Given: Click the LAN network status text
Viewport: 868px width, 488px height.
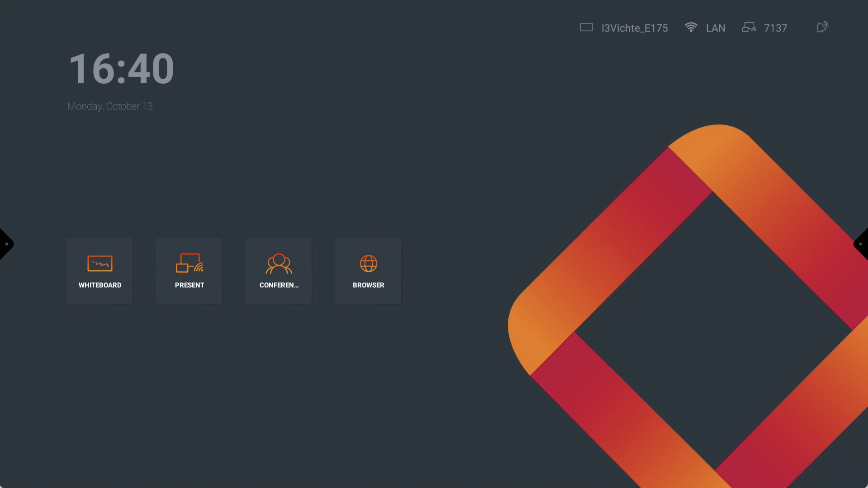Looking at the screenshot, I should pos(715,28).
